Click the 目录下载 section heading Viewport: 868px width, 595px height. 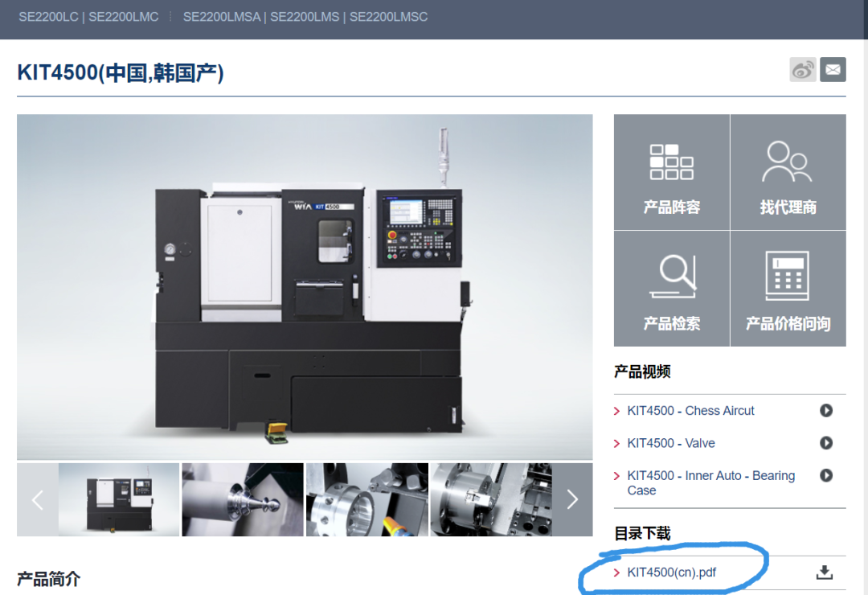642,534
